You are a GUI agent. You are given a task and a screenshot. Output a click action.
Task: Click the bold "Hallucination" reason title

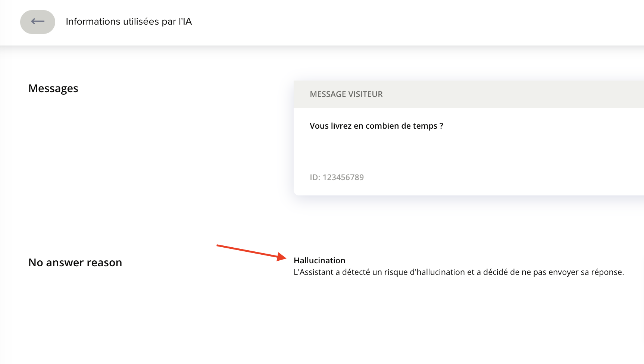click(319, 260)
